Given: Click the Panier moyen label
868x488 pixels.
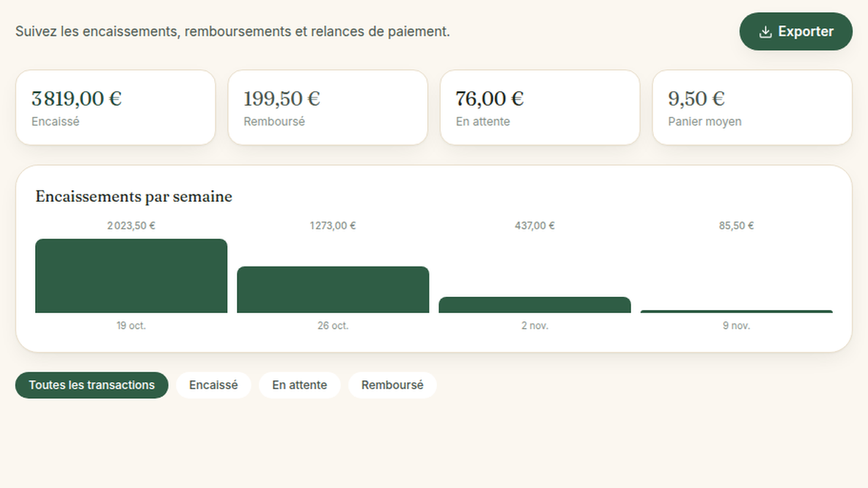Looking at the screenshot, I should point(705,122).
